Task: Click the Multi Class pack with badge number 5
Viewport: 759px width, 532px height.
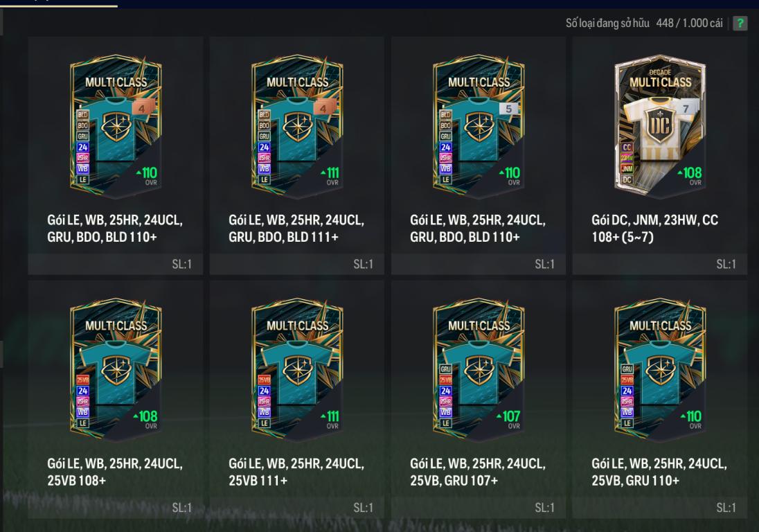Action: pos(479,127)
